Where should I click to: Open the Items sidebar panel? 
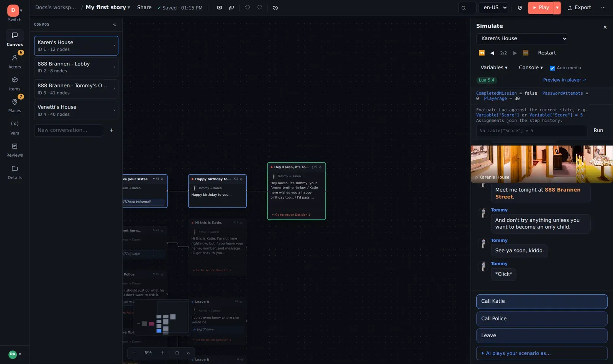click(x=15, y=84)
